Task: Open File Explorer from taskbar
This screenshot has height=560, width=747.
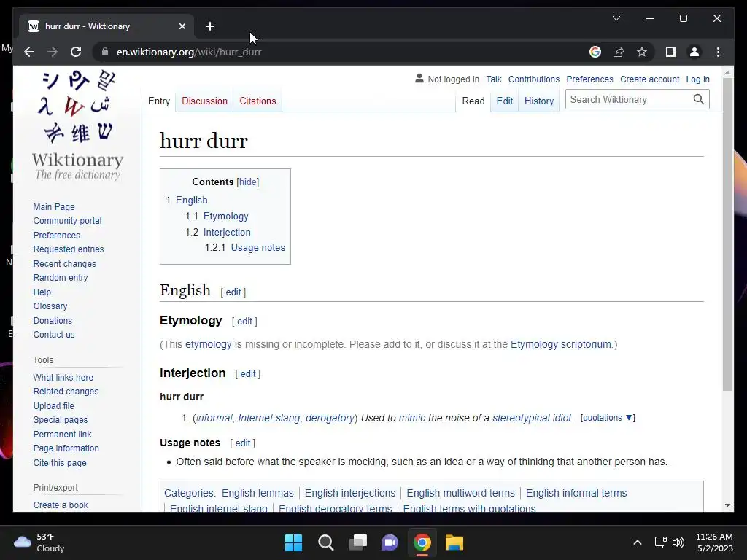Action: [x=454, y=542]
